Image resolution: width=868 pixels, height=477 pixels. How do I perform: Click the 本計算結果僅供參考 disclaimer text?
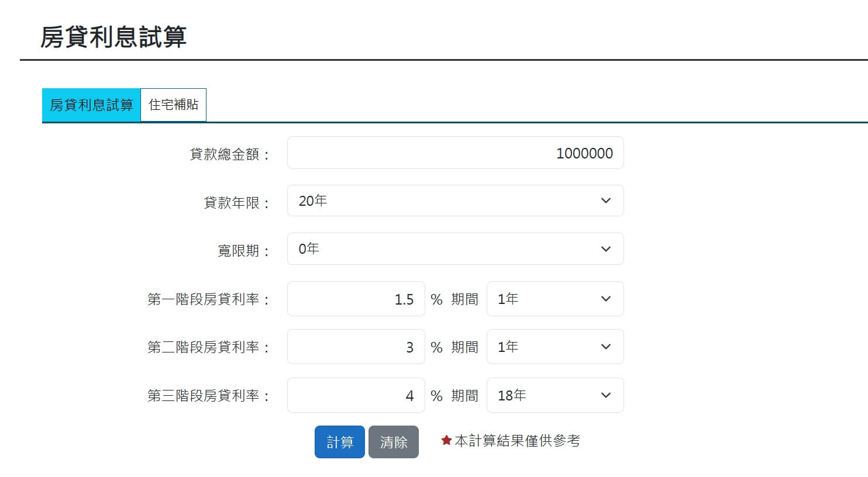(517, 441)
